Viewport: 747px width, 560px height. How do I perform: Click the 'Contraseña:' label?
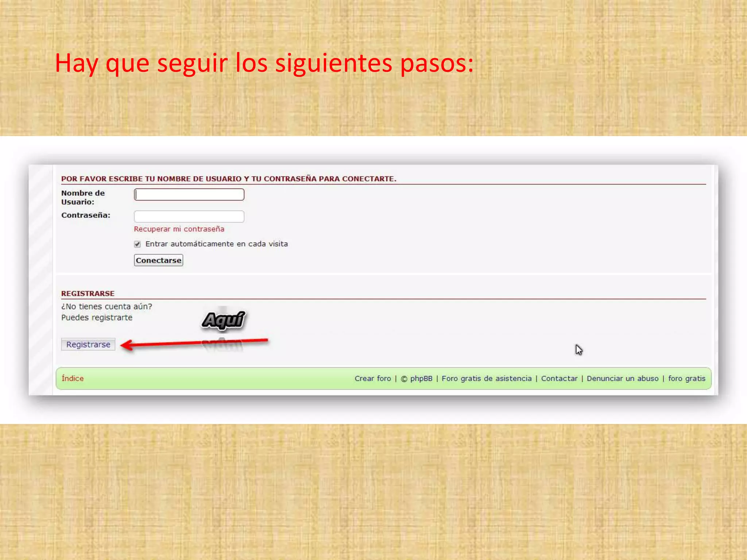[86, 215]
